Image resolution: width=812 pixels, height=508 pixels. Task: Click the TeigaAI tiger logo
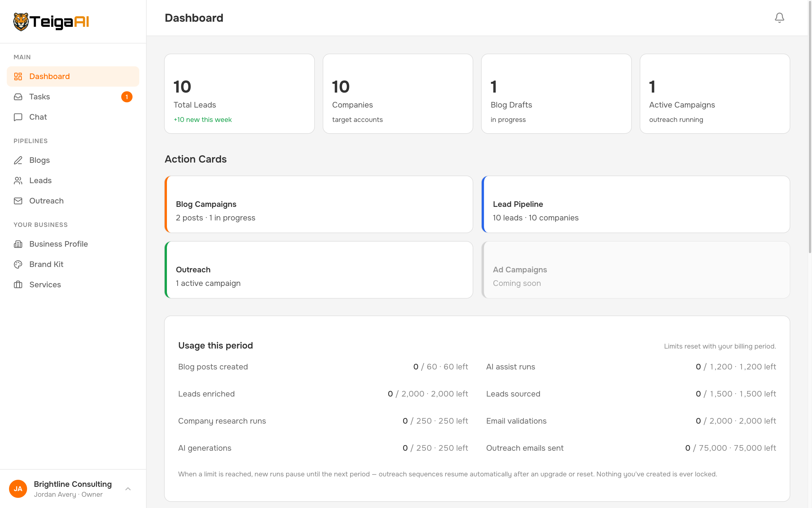(51, 21)
